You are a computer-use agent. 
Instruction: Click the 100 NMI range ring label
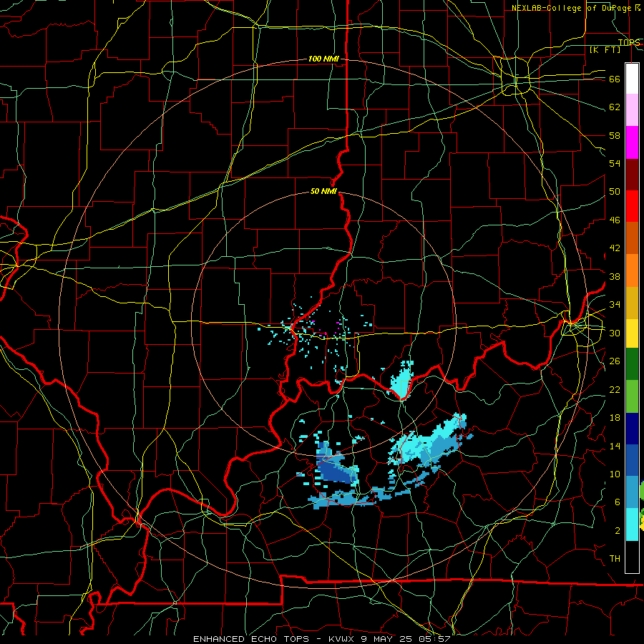[323, 59]
